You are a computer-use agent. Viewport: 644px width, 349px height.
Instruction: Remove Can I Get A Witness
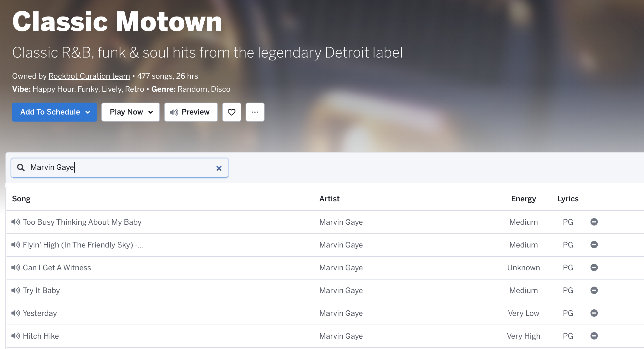click(x=594, y=268)
